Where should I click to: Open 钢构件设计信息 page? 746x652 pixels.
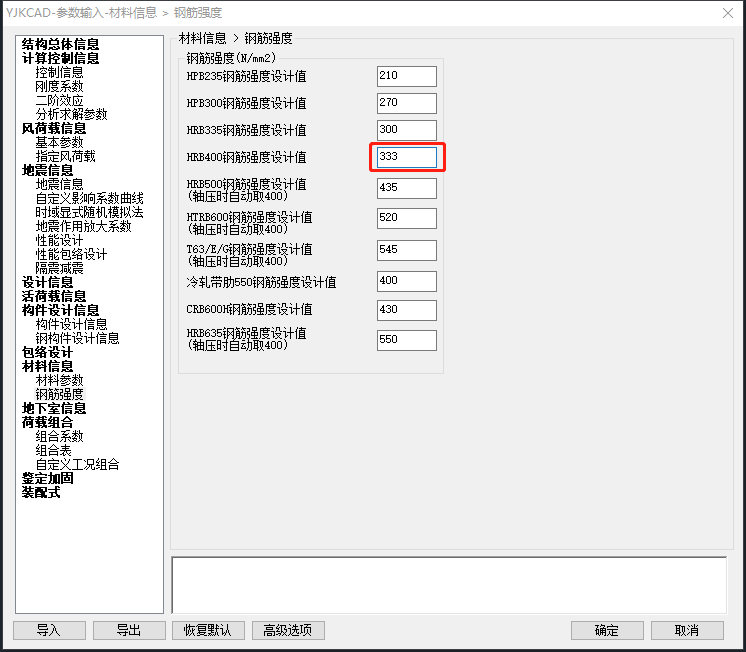pos(78,338)
